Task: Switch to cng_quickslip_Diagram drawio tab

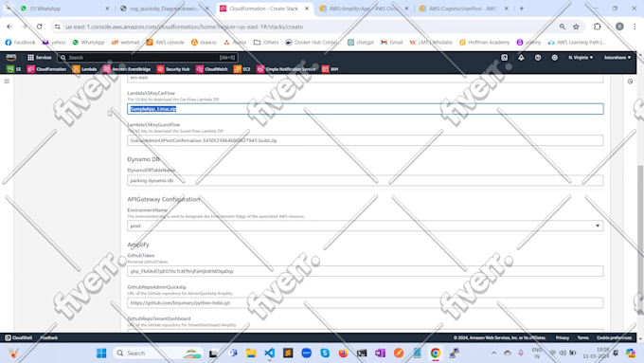Action: click(164, 9)
